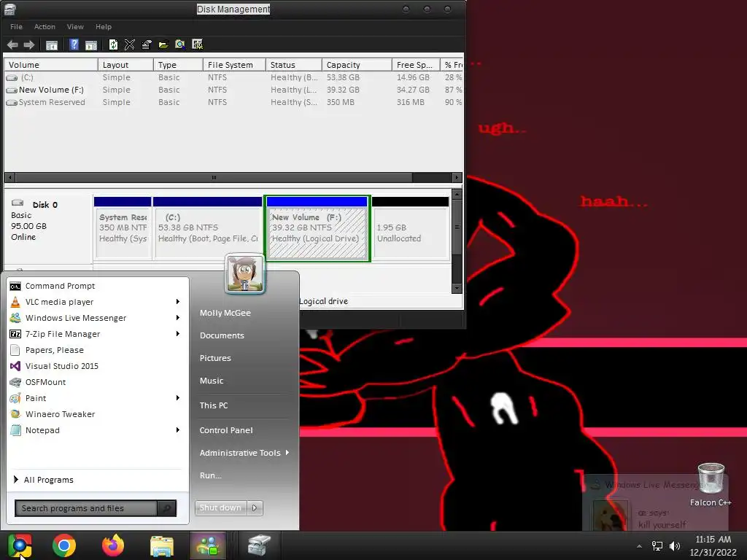Open Firefox from taskbar
Image resolution: width=747 pixels, height=560 pixels.
click(x=113, y=545)
